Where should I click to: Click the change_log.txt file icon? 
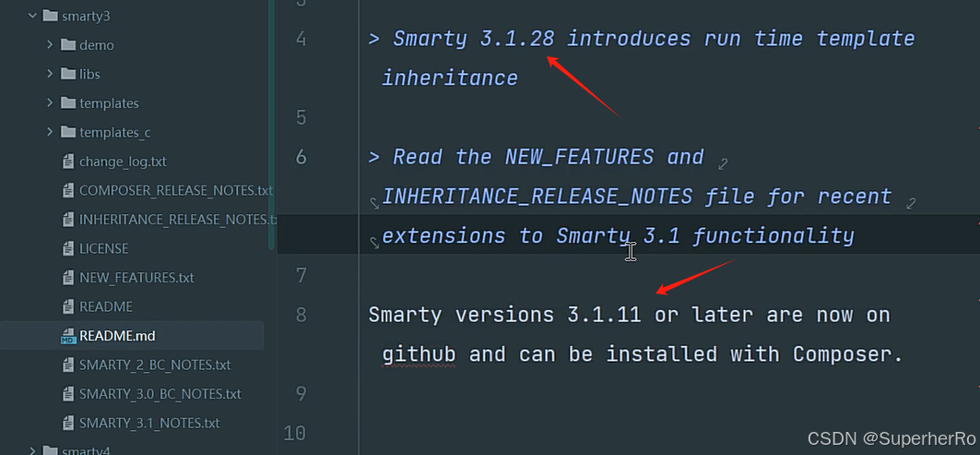68,162
